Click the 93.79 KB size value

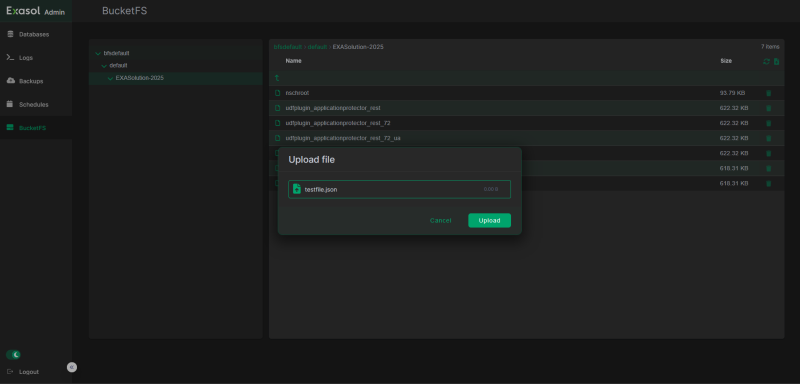pyautogui.click(x=732, y=93)
